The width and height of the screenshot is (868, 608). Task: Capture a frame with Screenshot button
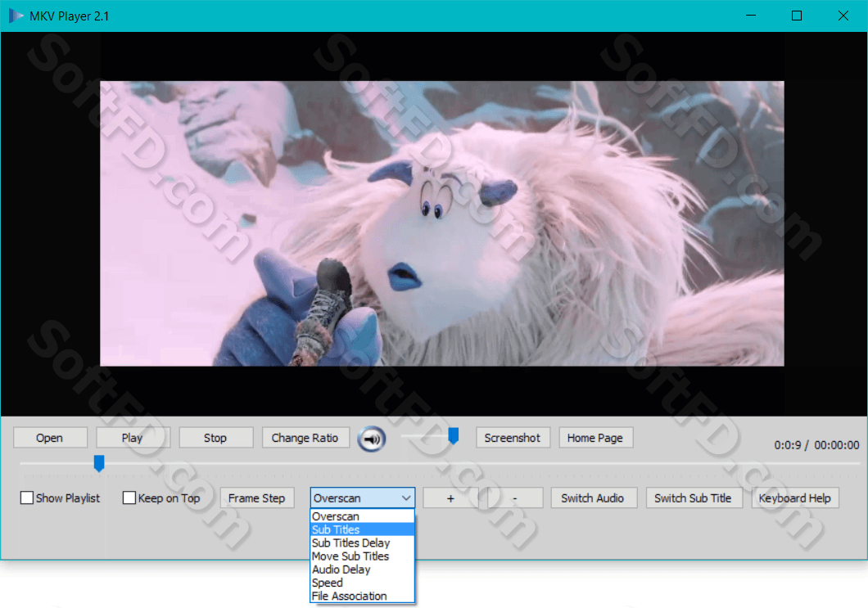(x=513, y=438)
